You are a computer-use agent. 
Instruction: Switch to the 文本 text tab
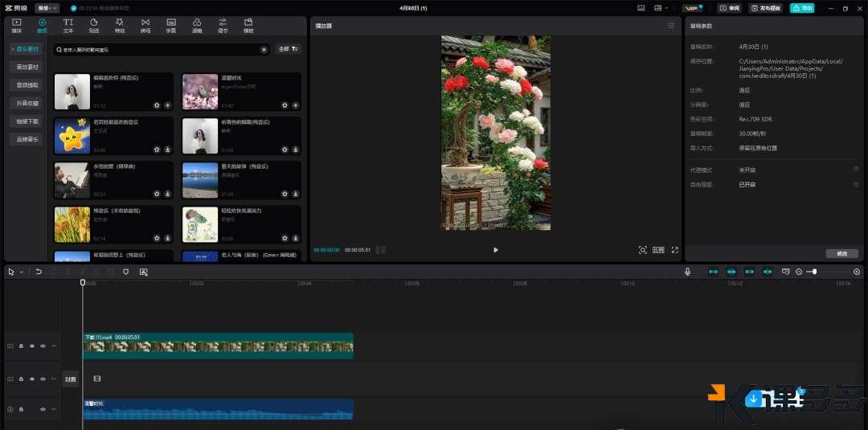point(68,26)
